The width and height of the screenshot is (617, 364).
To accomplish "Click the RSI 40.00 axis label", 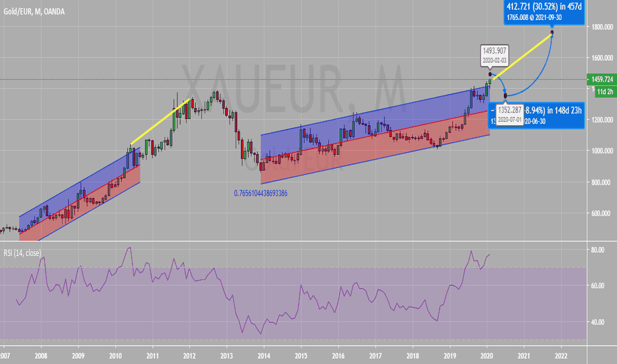I will tap(598, 322).
